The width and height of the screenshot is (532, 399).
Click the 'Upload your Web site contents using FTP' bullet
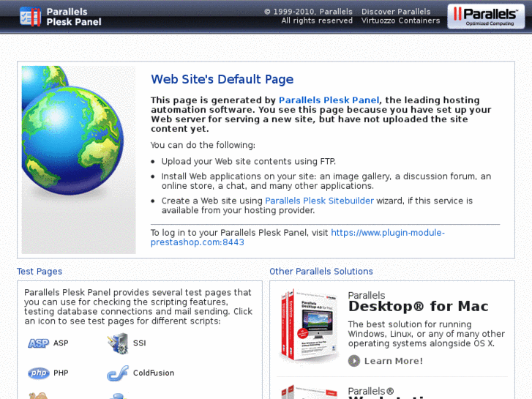[x=248, y=161]
